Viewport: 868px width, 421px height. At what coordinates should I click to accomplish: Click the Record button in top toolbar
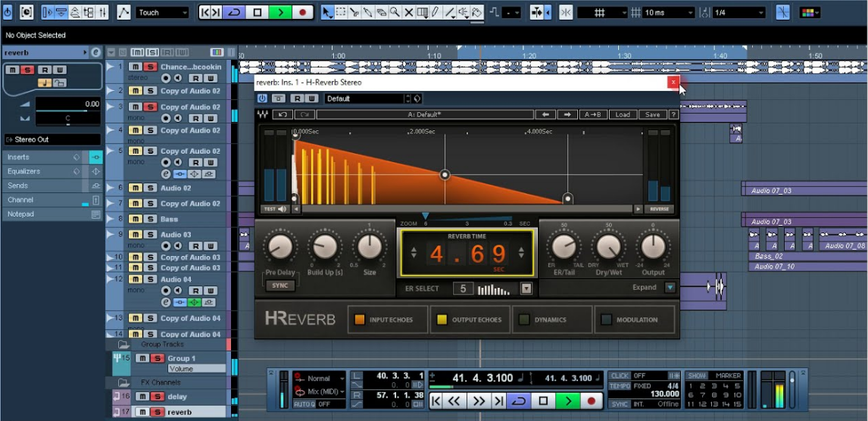pos(303,12)
